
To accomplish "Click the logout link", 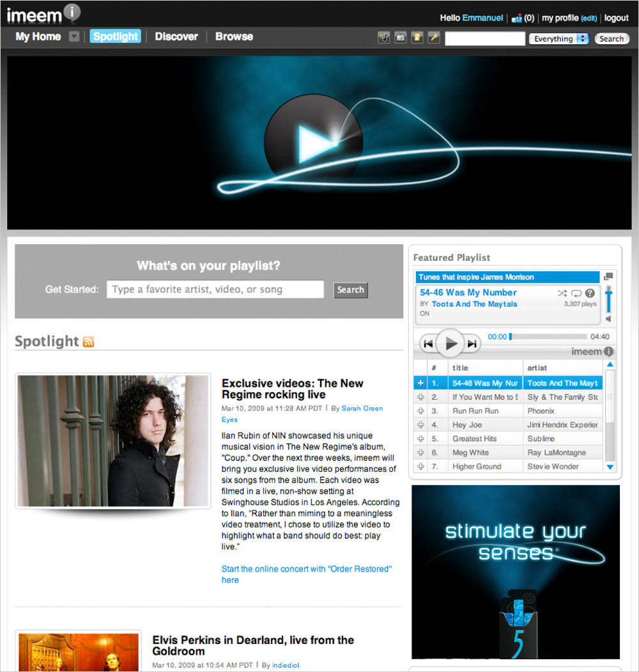I will click(x=616, y=18).
